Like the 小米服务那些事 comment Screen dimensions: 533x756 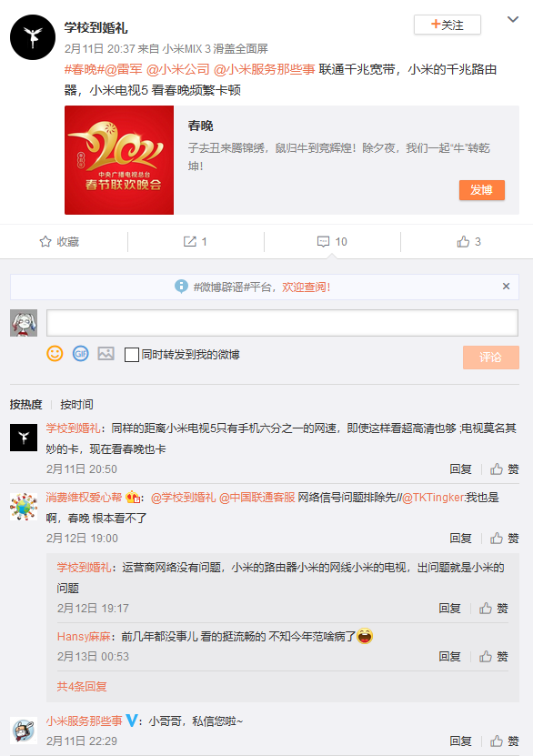point(505,741)
